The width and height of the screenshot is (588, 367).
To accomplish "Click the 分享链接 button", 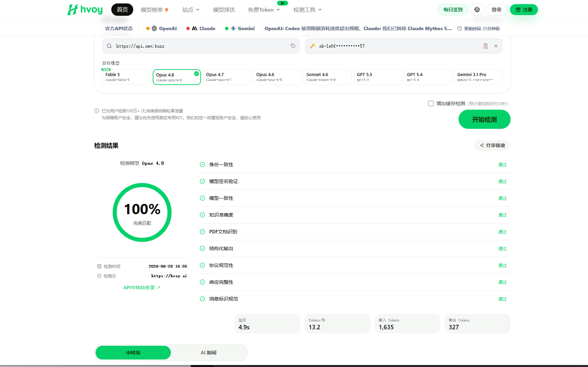I will [x=492, y=145].
